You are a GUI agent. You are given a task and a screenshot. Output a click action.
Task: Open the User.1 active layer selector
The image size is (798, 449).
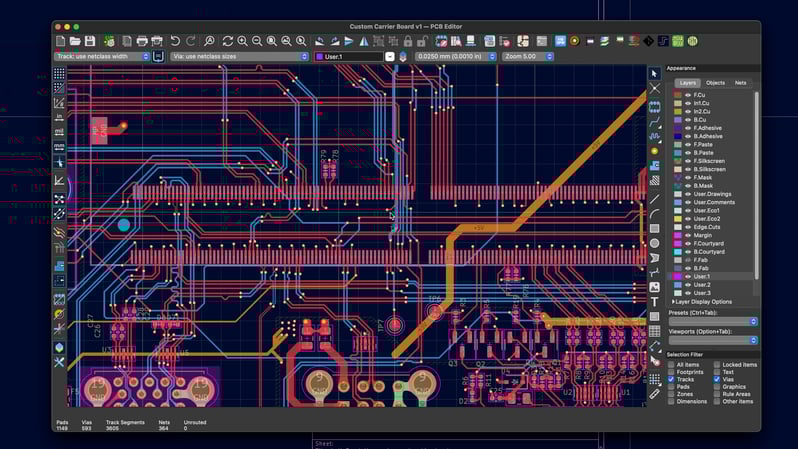coord(354,57)
